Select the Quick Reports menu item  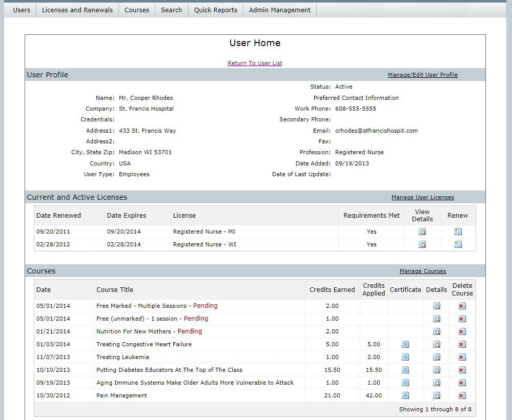[215, 10]
